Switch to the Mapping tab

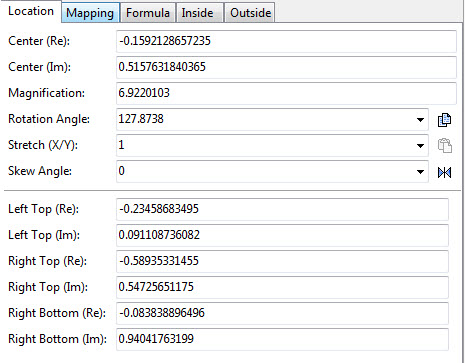coord(90,13)
